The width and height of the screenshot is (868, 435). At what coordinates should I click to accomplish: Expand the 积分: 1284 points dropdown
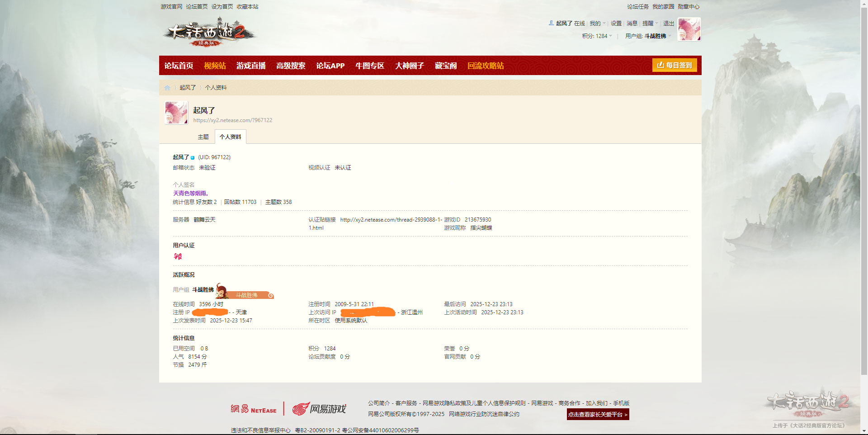[597, 36]
